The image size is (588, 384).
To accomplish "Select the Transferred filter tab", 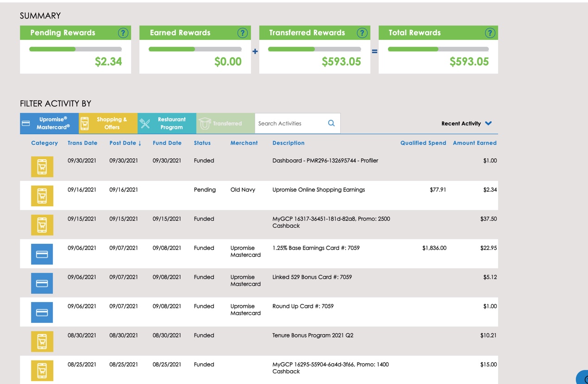I will (x=225, y=123).
